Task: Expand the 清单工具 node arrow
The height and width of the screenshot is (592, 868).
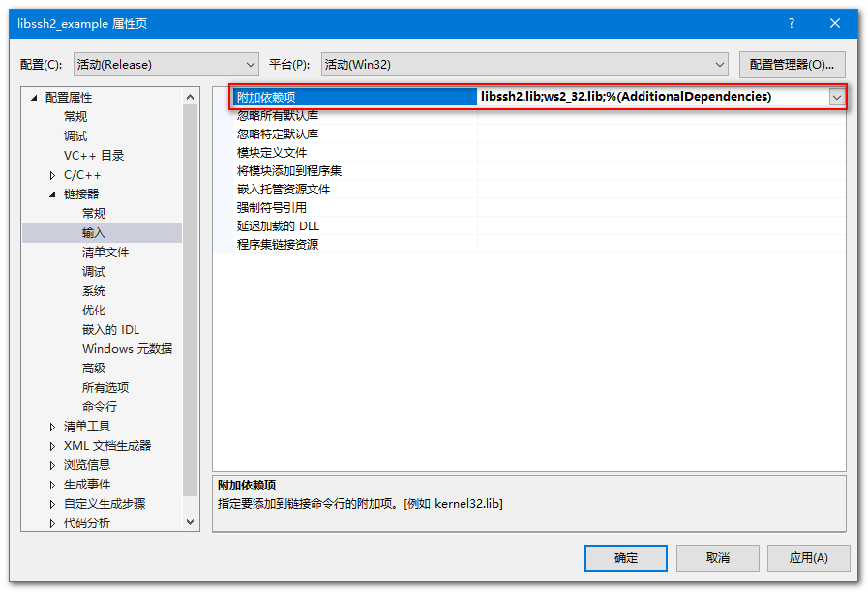Action: pyautogui.click(x=52, y=427)
